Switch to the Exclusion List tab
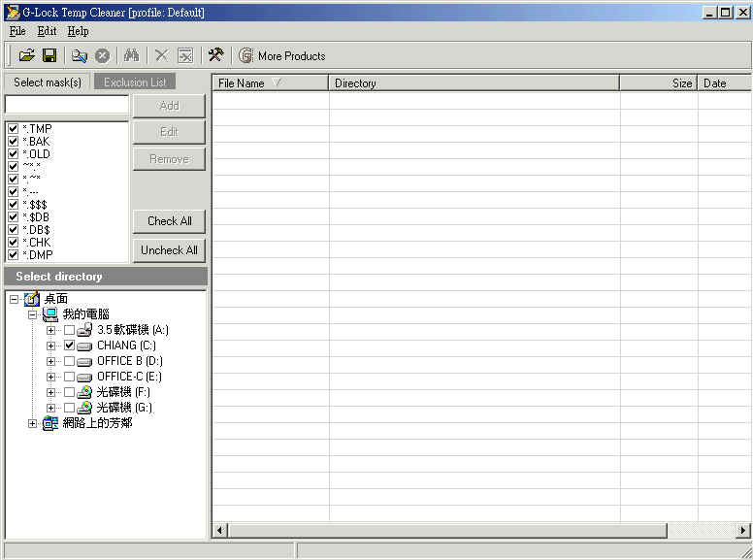The width and height of the screenshot is (753, 560). click(x=135, y=82)
